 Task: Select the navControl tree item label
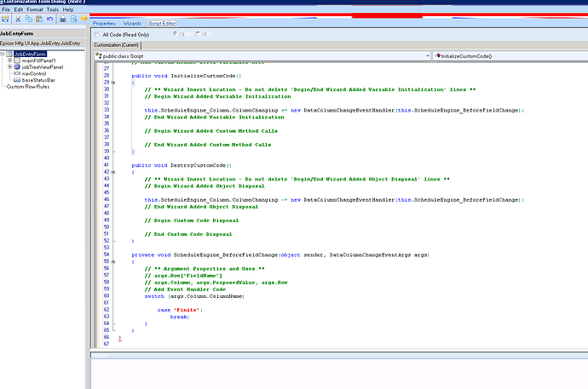34,74
